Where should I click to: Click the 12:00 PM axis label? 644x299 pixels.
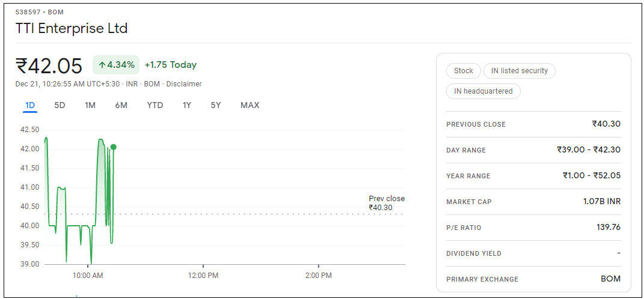[x=203, y=276]
